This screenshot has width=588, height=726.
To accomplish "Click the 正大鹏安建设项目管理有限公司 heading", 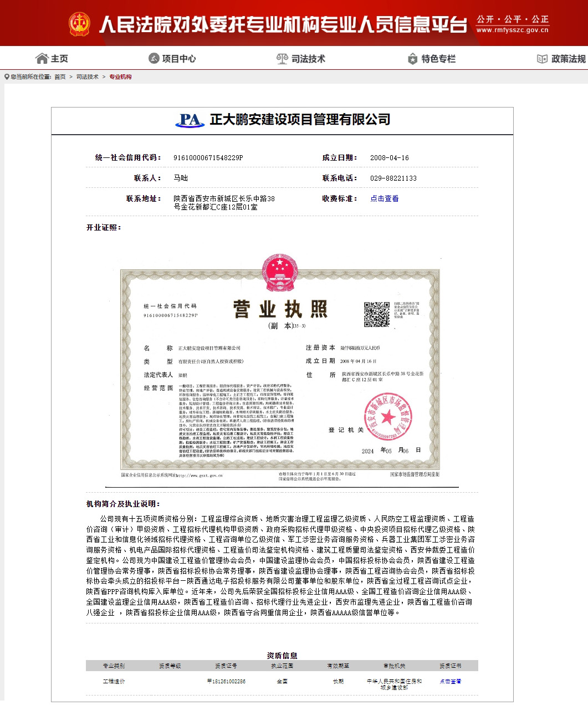I will click(300, 120).
